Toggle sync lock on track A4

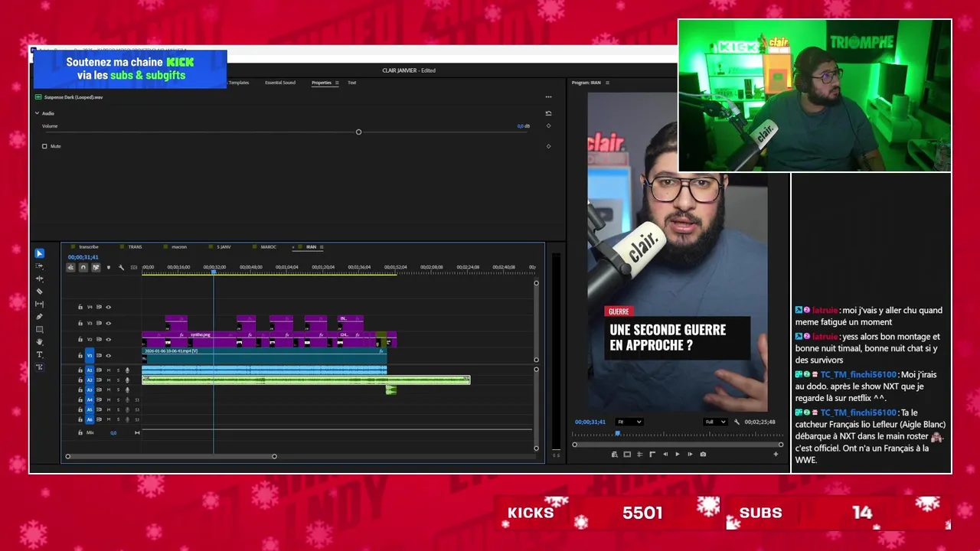99,400
